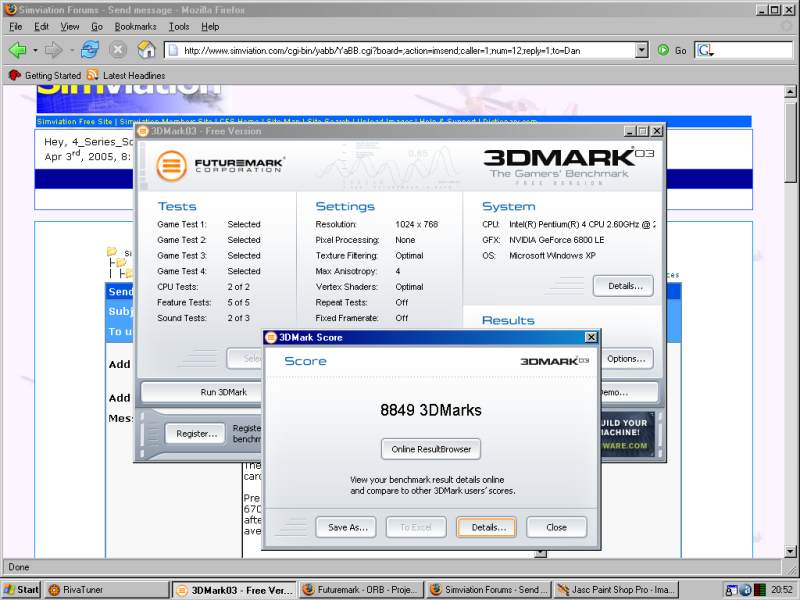Reload the page with the Refresh icon
The width and height of the screenshot is (800, 600).
[90, 50]
